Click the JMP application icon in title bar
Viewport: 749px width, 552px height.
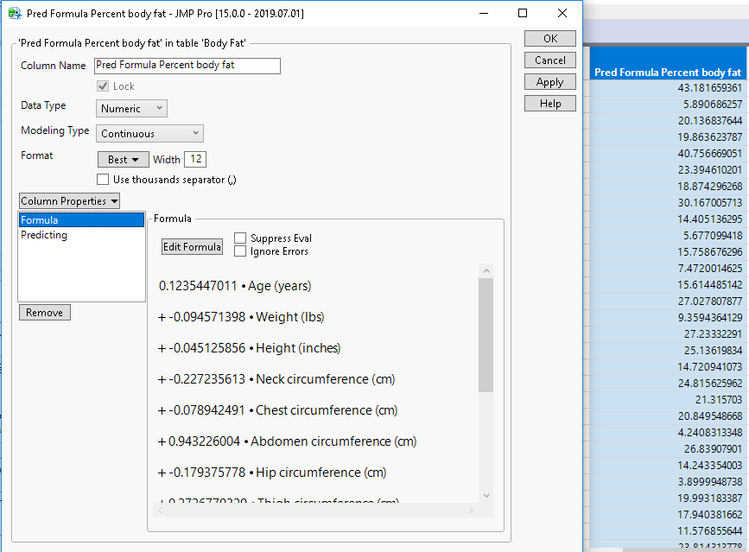point(15,13)
